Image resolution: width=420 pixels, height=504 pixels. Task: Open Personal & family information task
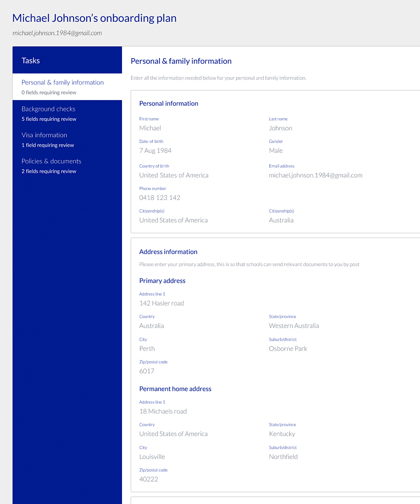[x=62, y=83]
